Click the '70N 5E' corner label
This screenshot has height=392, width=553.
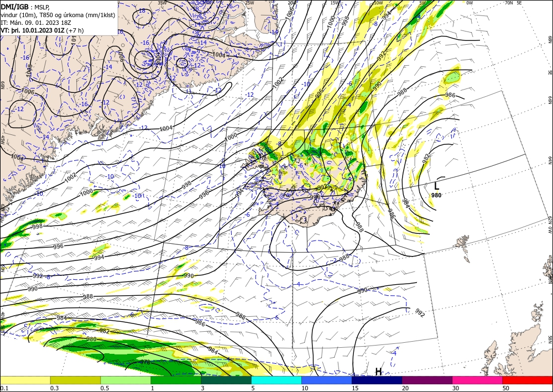tap(513, 3)
